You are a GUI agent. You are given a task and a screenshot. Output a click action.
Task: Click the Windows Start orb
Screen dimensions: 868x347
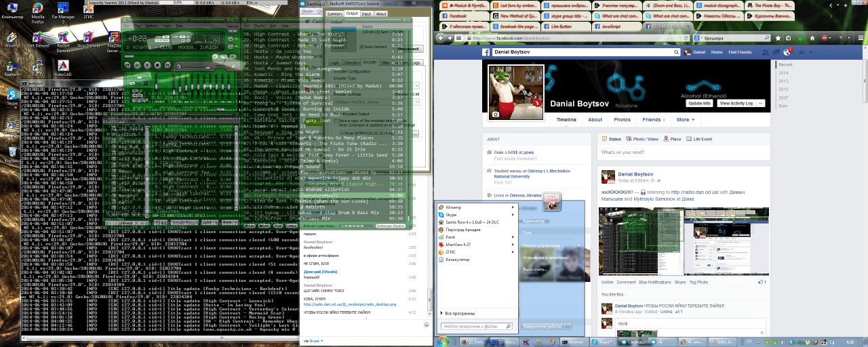click(443, 342)
